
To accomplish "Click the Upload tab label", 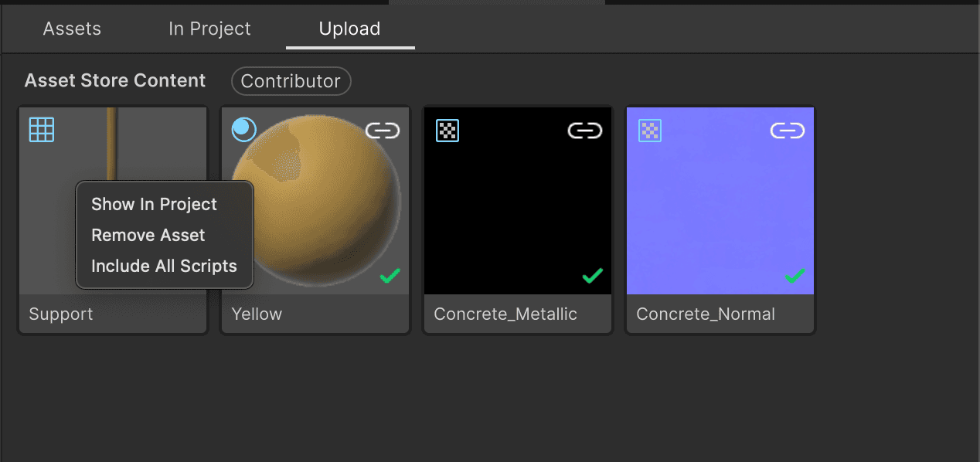I will coord(349,29).
